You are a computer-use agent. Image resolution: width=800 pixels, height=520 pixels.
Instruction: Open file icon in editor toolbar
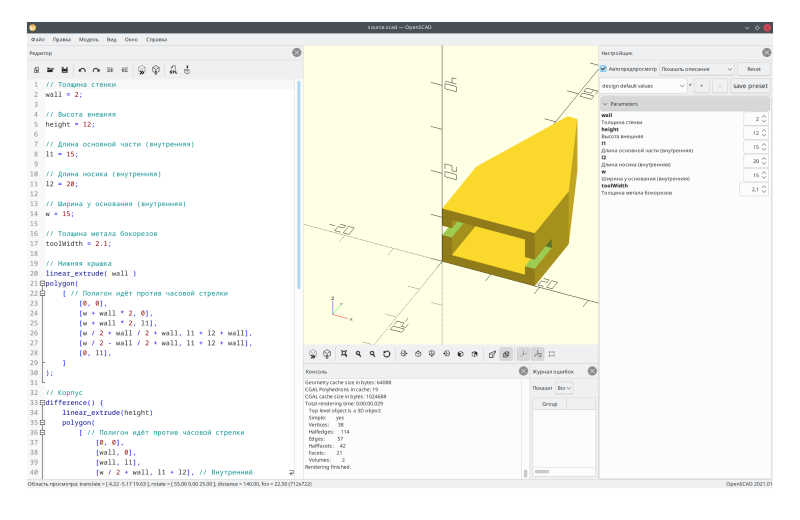point(50,70)
